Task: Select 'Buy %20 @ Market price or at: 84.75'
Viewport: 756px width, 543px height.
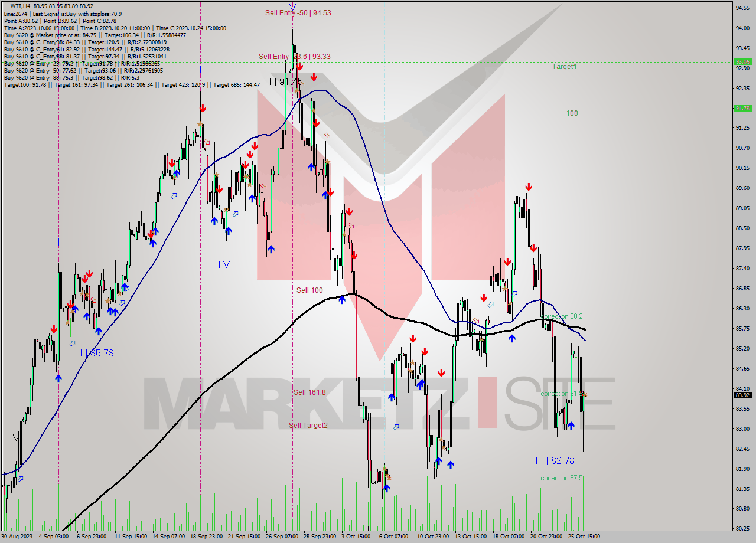Action: click(x=95, y=35)
